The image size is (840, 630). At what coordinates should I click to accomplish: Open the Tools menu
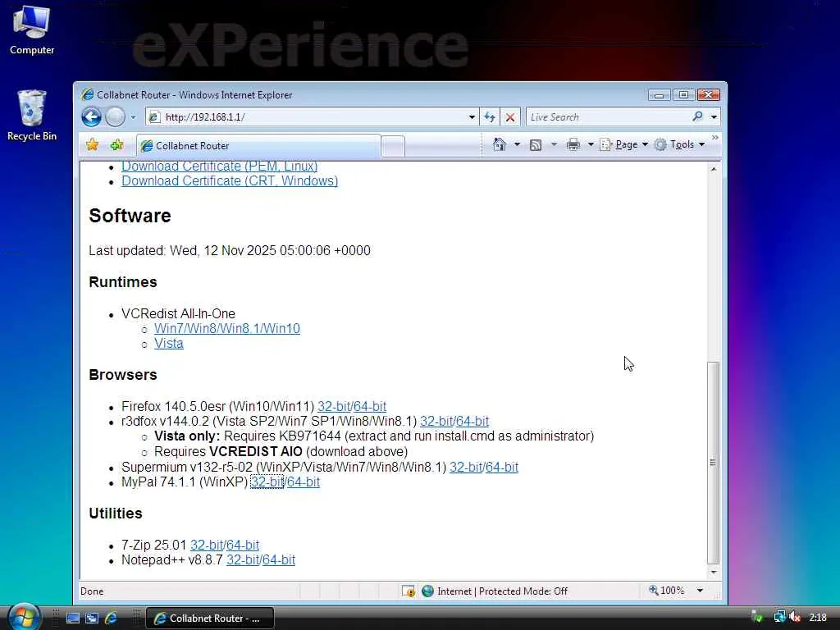[680, 144]
